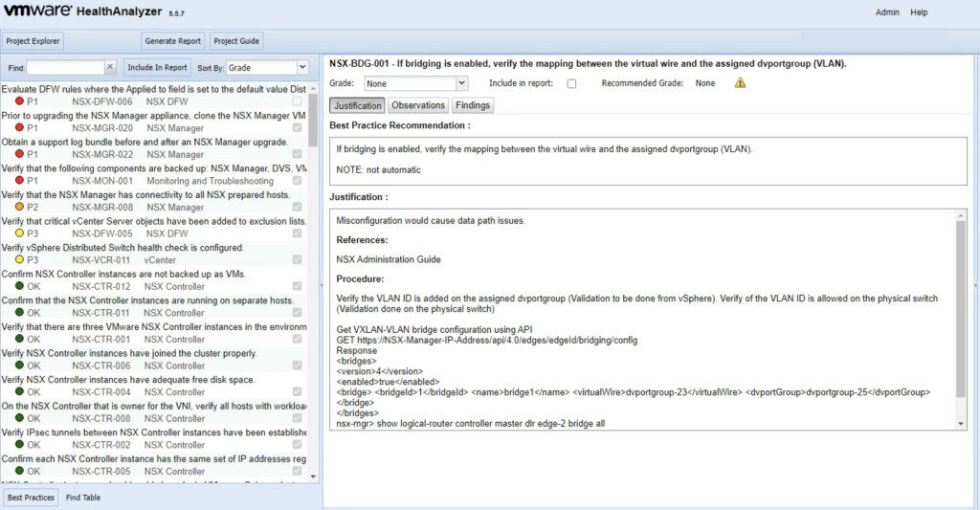This screenshot has height=510, width=980.
Task: Click the red P1 dot for NSX-MGR-020
Action: coord(19,127)
